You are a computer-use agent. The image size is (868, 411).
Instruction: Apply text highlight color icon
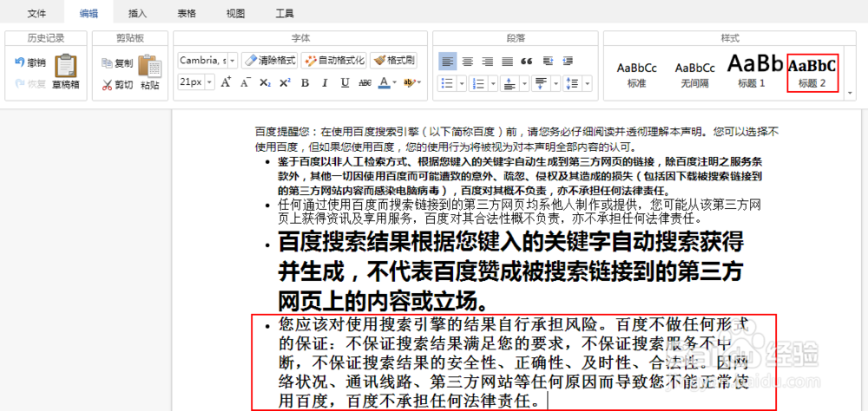pyautogui.click(x=410, y=82)
